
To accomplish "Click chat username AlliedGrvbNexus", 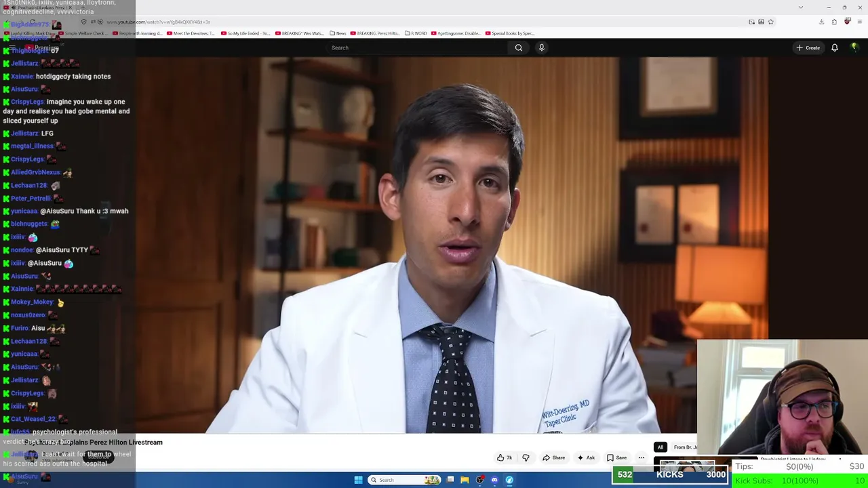I will click(36, 173).
